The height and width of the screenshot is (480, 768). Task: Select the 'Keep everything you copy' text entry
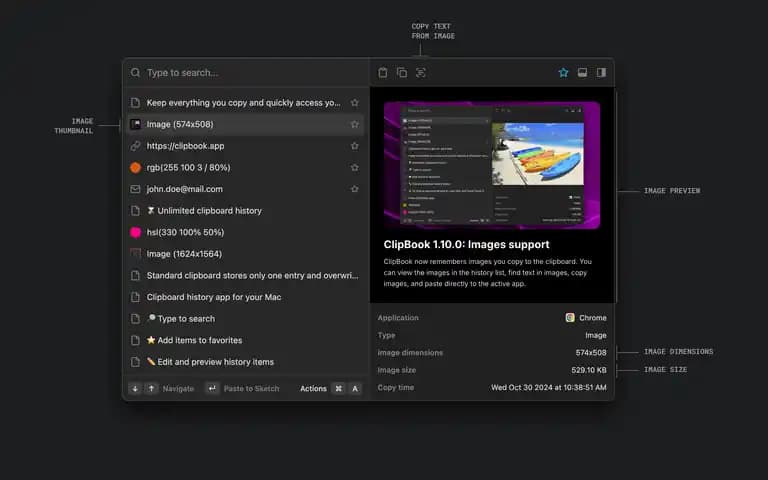pos(245,102)
